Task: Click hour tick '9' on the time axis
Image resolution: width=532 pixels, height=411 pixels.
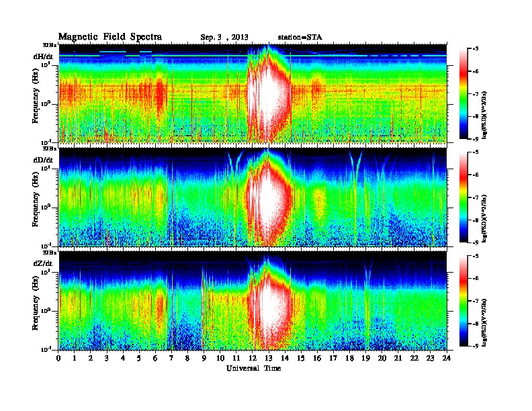Action: pos(204,358)
